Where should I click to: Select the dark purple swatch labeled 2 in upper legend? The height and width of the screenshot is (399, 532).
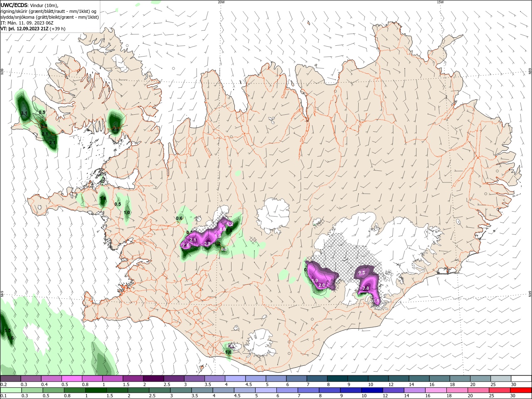(153, 379)
